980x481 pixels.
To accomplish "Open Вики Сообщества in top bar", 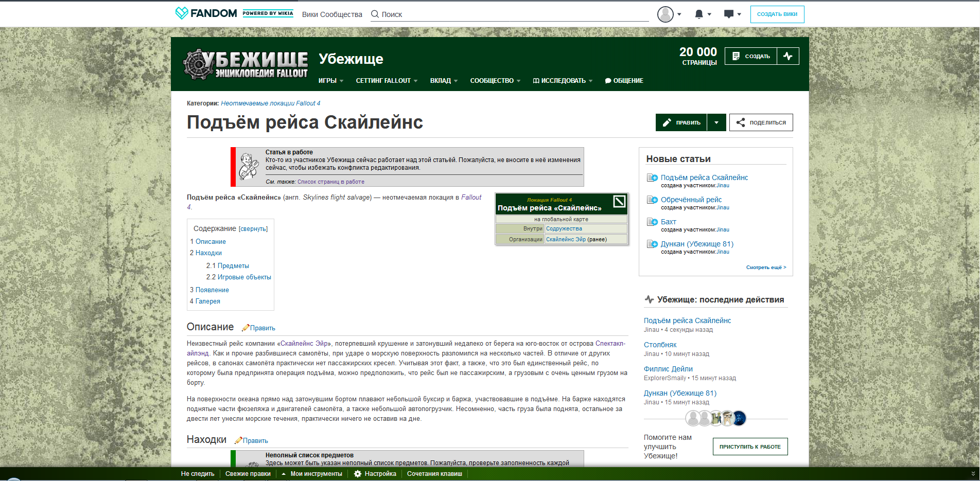I will (332, 14).
